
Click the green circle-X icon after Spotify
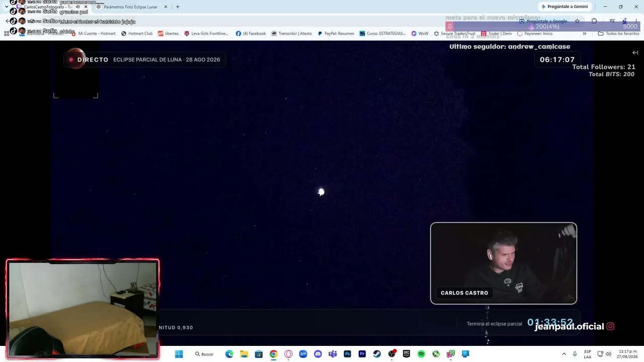436,354
